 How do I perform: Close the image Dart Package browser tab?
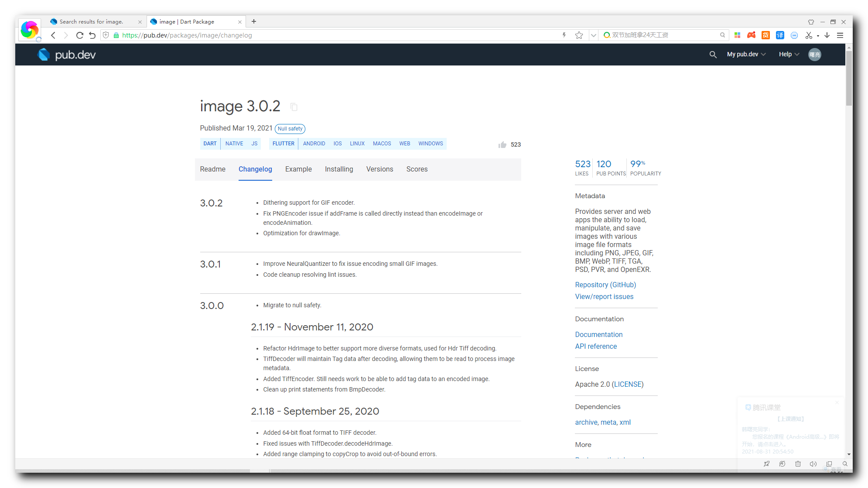(239, 22)
